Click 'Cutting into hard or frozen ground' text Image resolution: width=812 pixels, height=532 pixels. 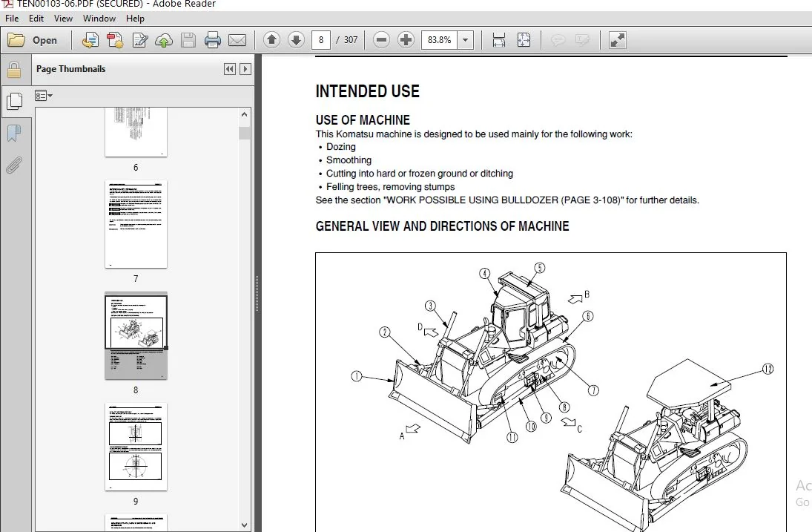[x=396, y=174]
